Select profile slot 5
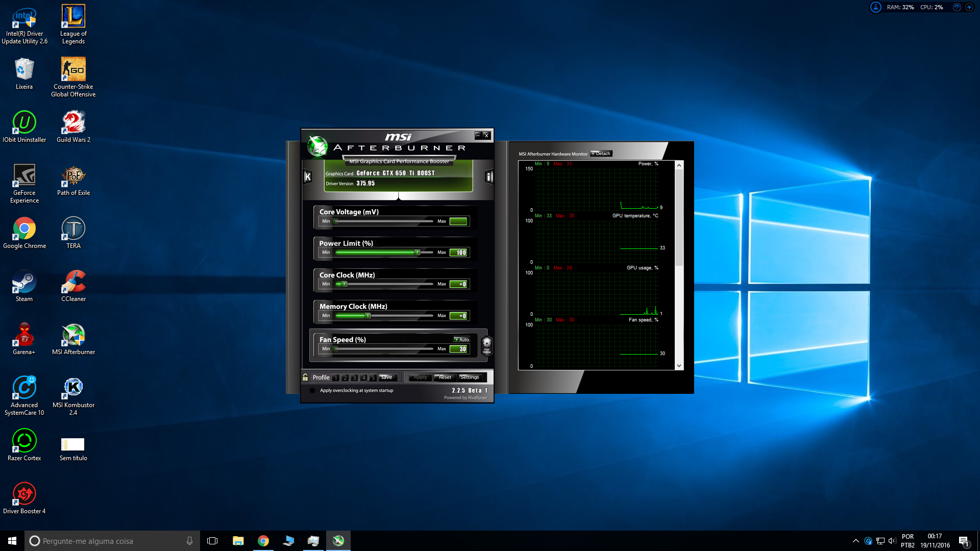Screen dimensions: 980x551 [373, 378]
